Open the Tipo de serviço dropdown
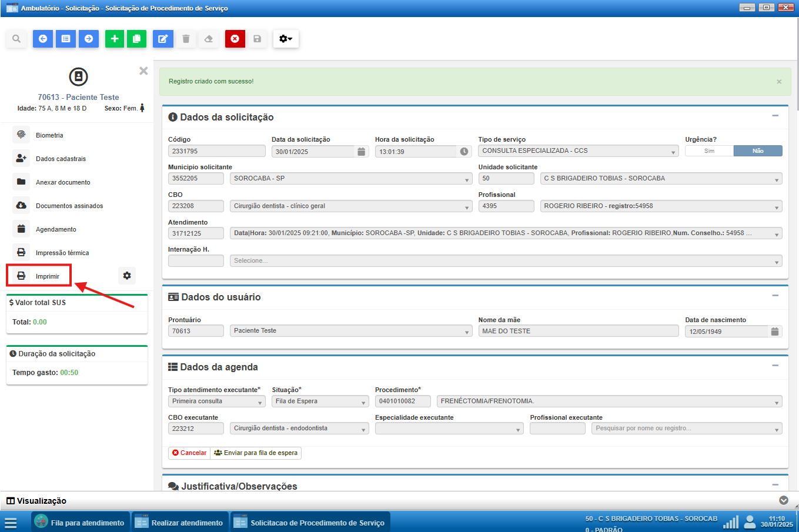The image size is (799, 532). tap(578, 151)
